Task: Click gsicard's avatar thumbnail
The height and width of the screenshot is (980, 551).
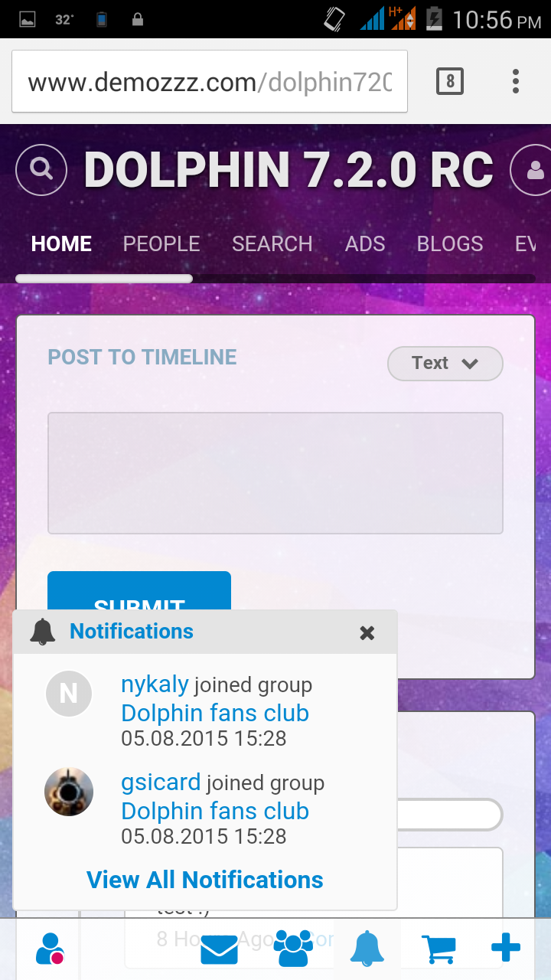Action: pyautogui.click(x=69, y=792)
